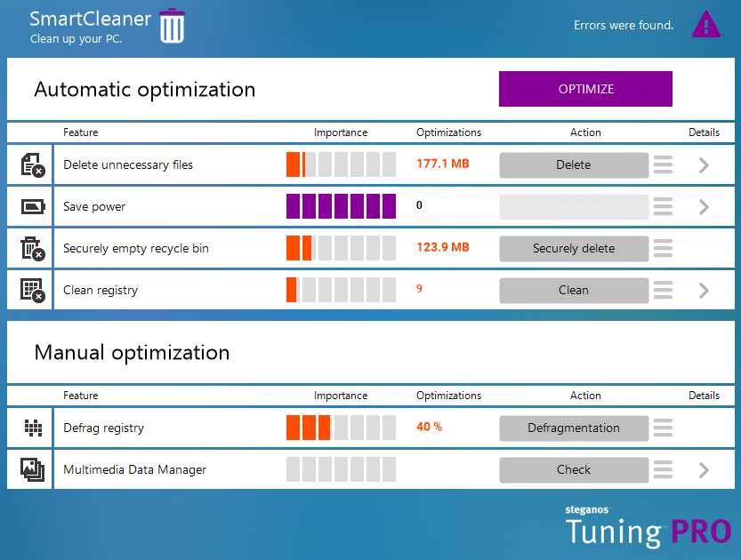The width and height of the screenshot is (741, 560).
Task: Click the 'Errors were found.' status text
Action: tap(624, 26)
